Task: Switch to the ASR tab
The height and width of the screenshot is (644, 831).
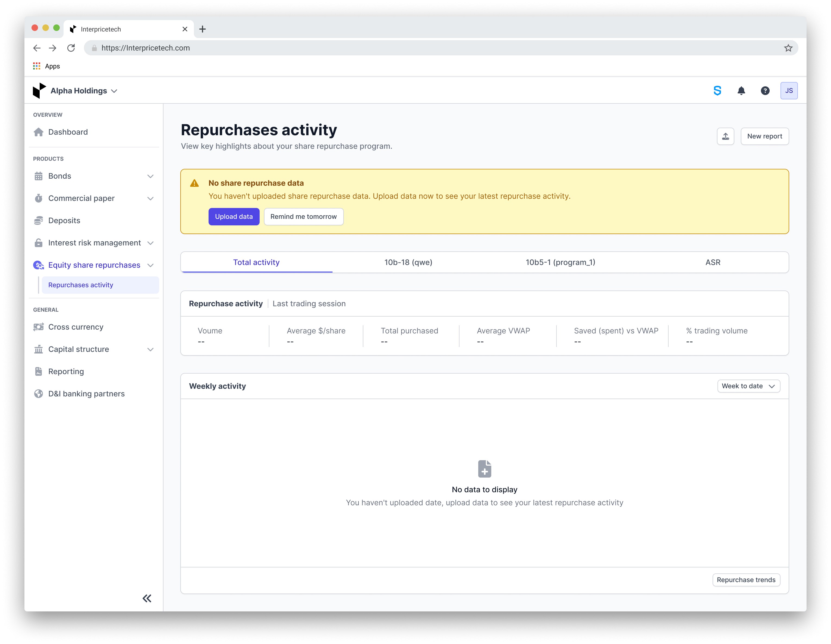Action: [712, 263]
